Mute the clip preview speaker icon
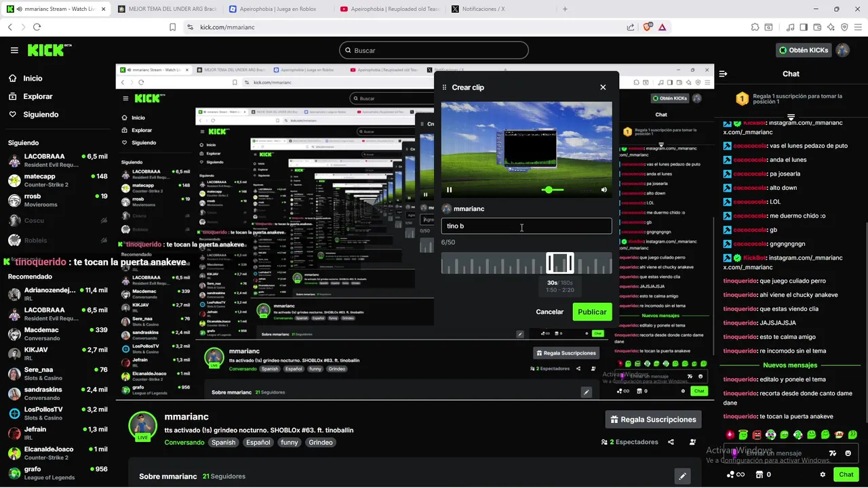The height and width of the screenshot is (488, 868). [x=604, y=190]
